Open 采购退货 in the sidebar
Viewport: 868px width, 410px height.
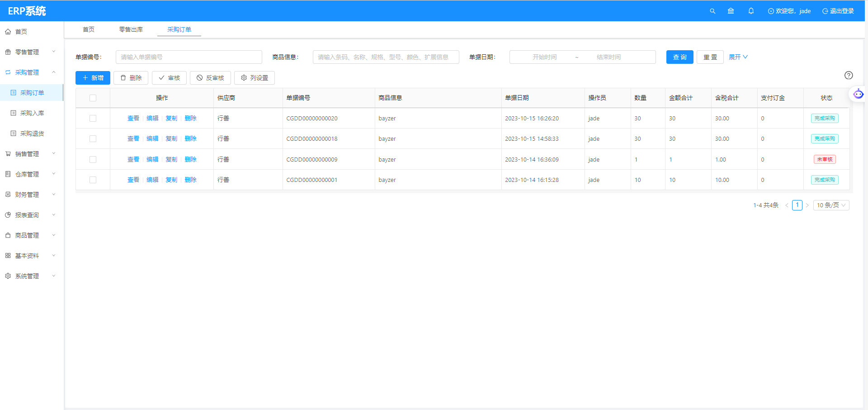point(32,133)
